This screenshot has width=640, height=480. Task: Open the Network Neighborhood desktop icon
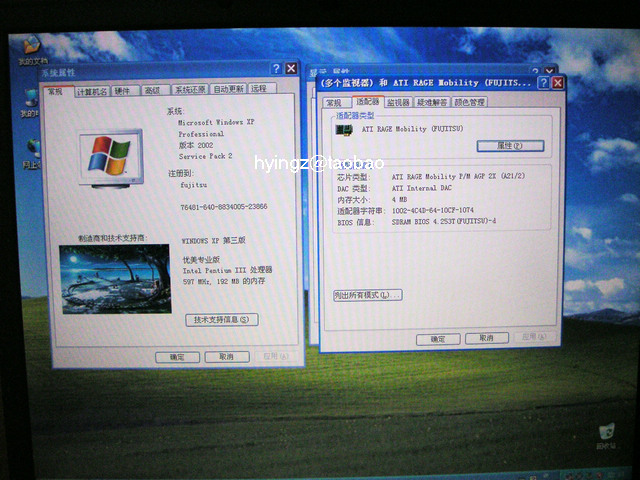[30, 148]
